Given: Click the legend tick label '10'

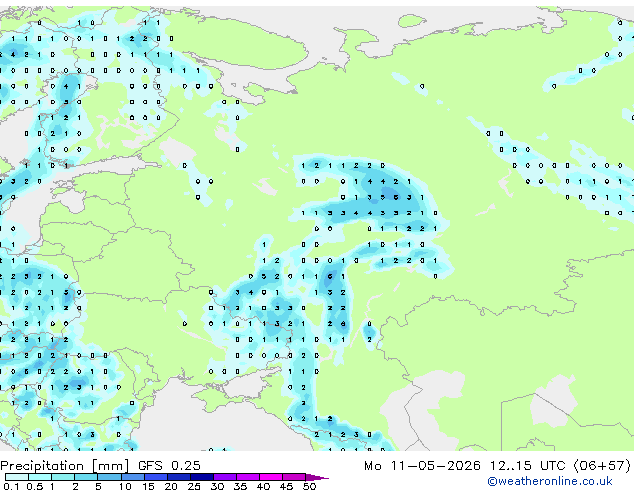Looking at the screenshot, I should pos(125,486).
